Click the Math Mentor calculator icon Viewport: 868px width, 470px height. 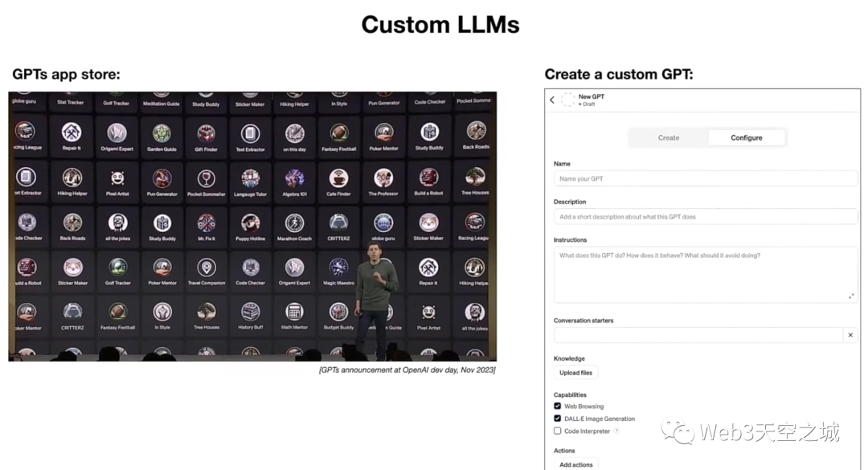tap(294, 312)
